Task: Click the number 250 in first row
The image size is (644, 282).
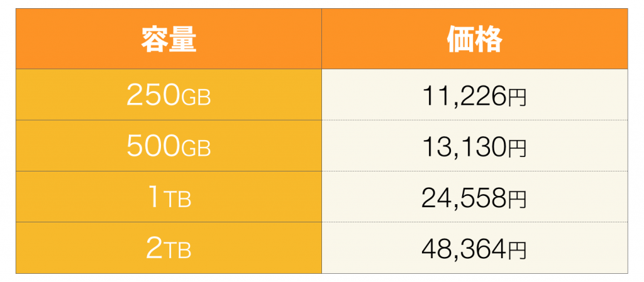Action: tap(153, 95)
